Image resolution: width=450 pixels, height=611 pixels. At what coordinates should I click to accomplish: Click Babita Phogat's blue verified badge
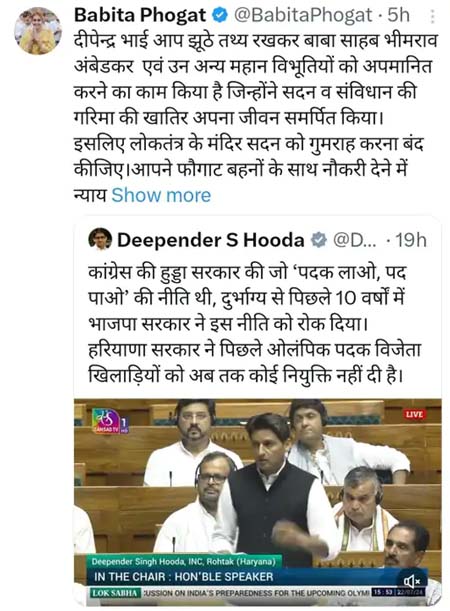(x=219, y=16)
